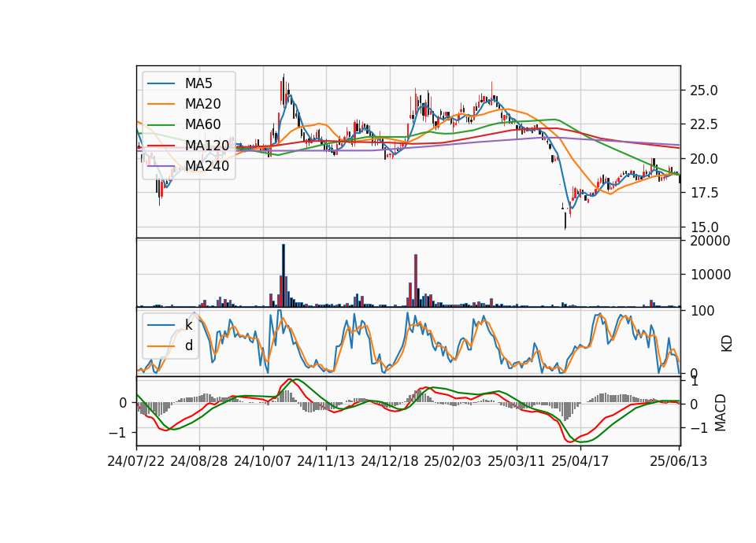
Task: Click the k label in KD legend
Action: point(189,325)
